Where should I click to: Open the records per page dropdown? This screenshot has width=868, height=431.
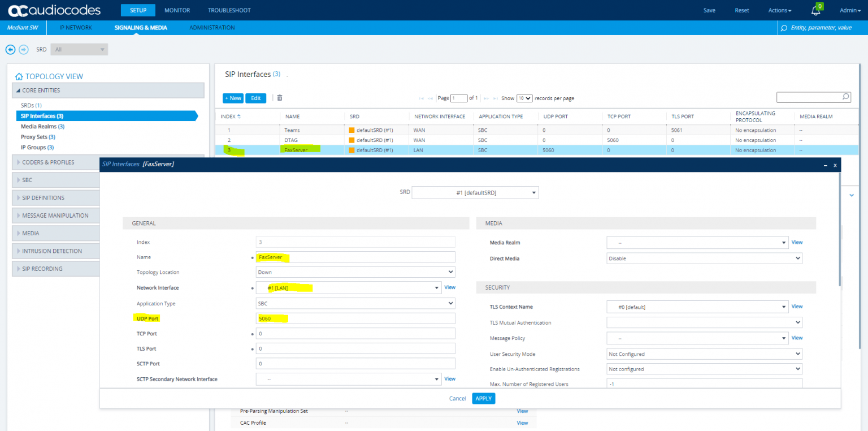coord(524,98)
